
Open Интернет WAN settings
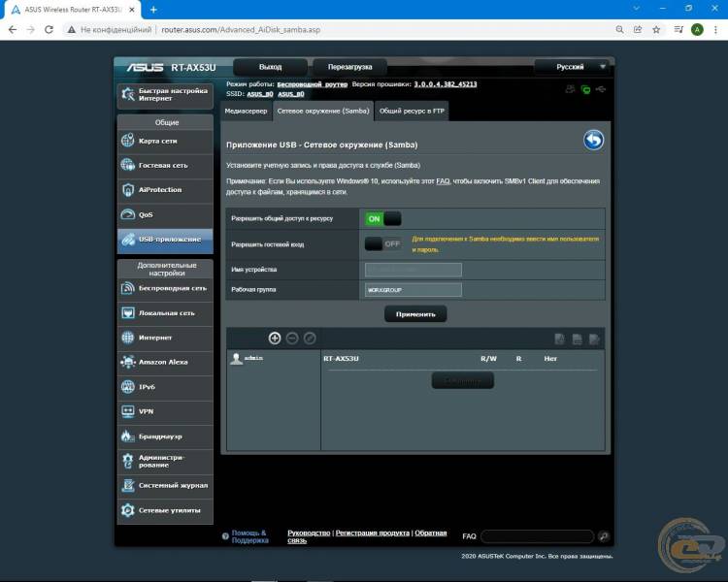[165, 338]
